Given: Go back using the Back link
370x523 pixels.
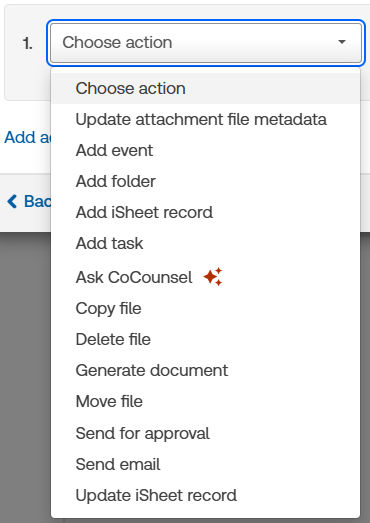Looking at the screenshot, I should [x=29, y=201].
